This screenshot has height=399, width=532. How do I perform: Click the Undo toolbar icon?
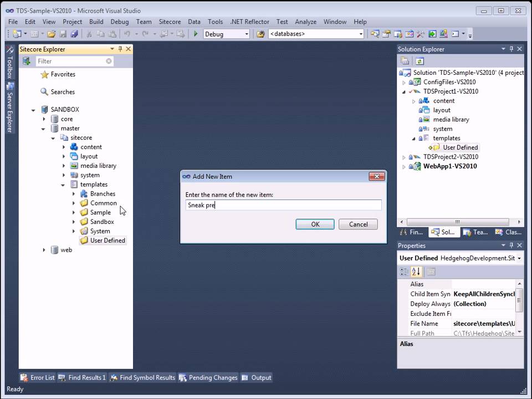pyautogui.click(x=127, y=34)
